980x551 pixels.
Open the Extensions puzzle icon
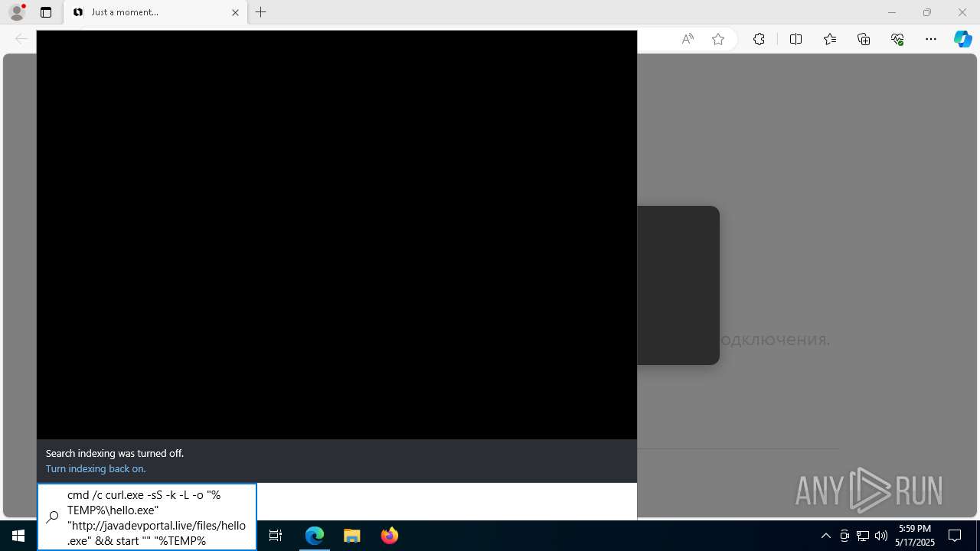pyautogui.click(x=759, y=39)
